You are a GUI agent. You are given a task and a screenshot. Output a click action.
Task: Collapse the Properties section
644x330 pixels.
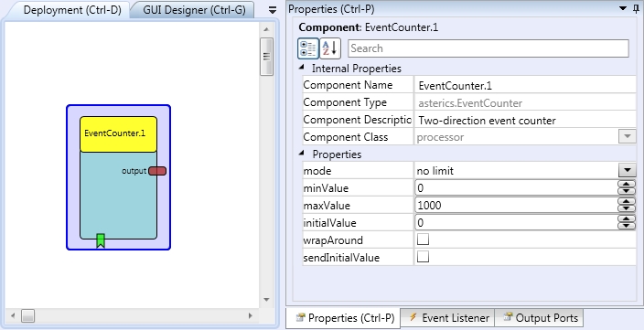302,154
